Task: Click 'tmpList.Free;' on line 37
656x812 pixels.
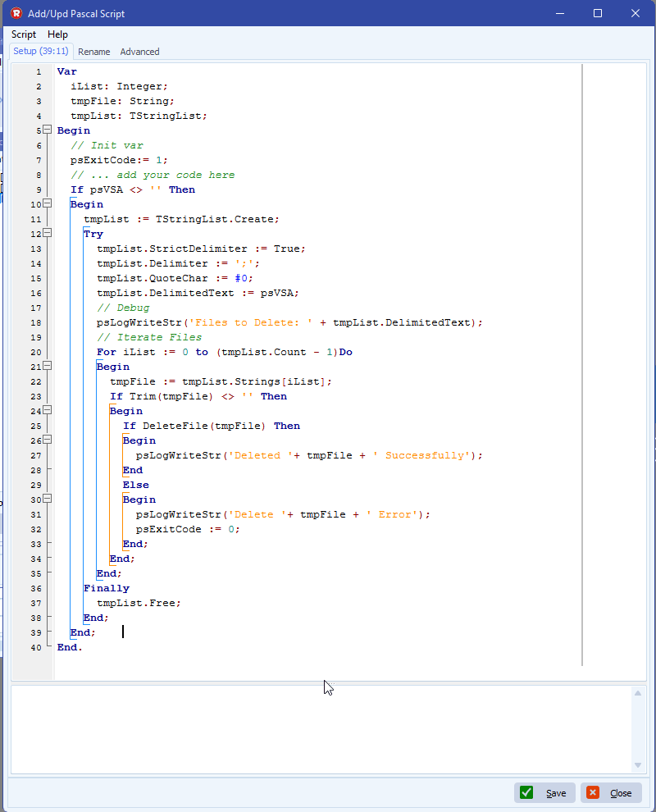Action: pos(139,603)
